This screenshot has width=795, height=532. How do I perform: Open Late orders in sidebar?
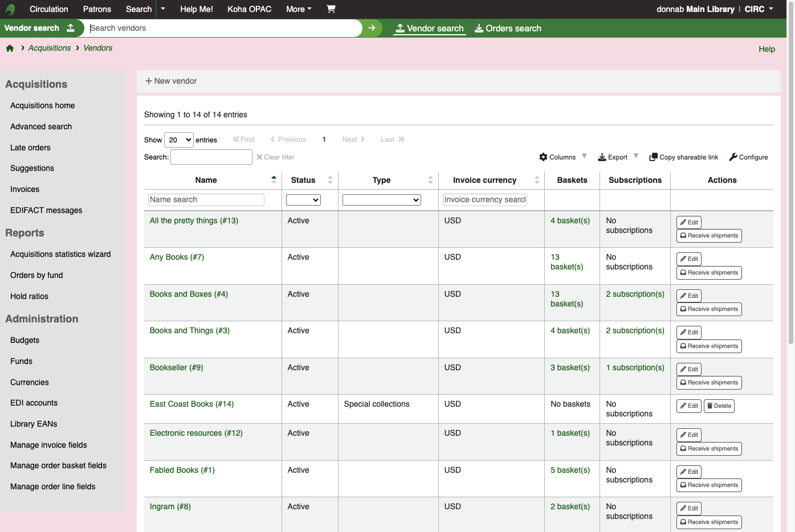30,148
